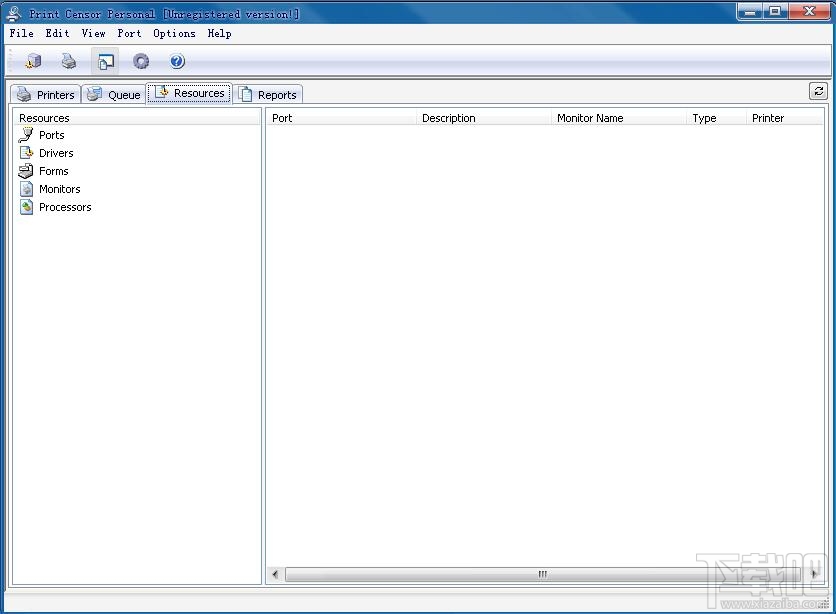
Task: Open the Options menu
Action: 174,33
